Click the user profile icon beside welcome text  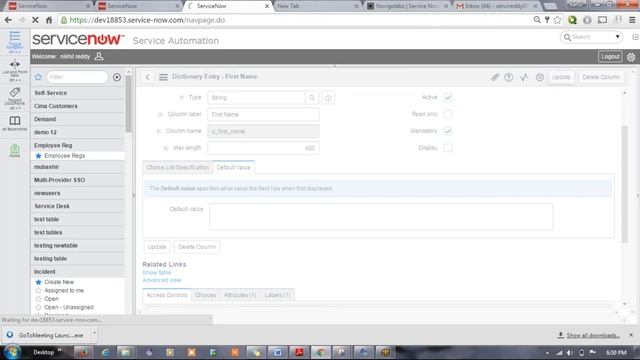pos(99,56)
